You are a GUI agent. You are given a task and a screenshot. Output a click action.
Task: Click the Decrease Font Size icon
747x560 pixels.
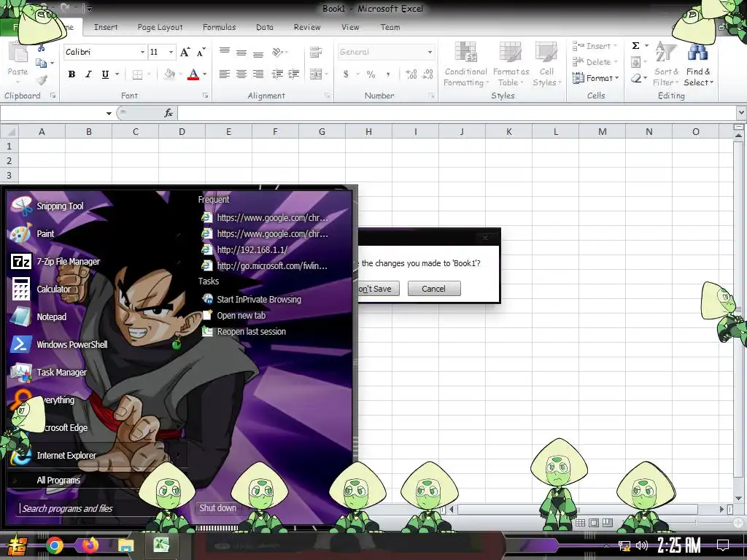[x=201, y=52]
